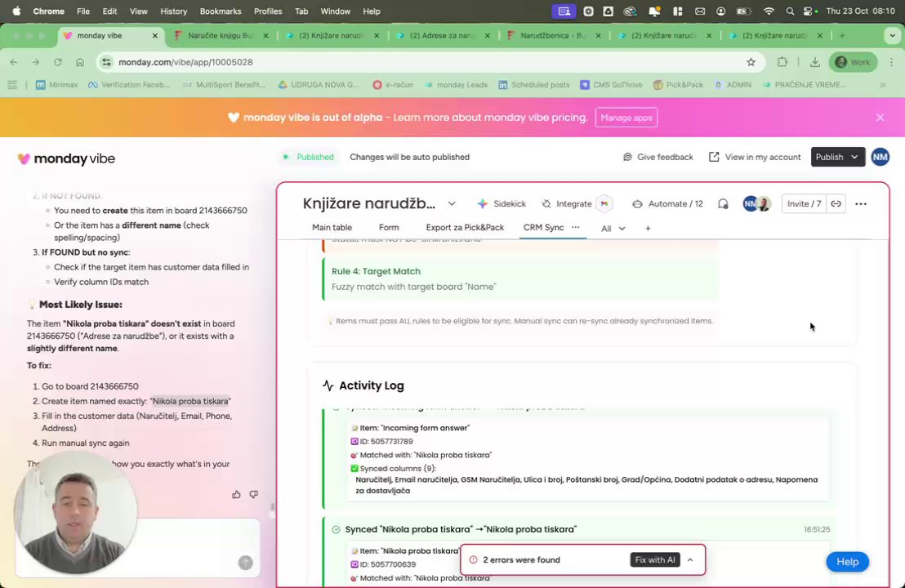Switch to Main table tab
Screen dimensions: 905x588
332,227
